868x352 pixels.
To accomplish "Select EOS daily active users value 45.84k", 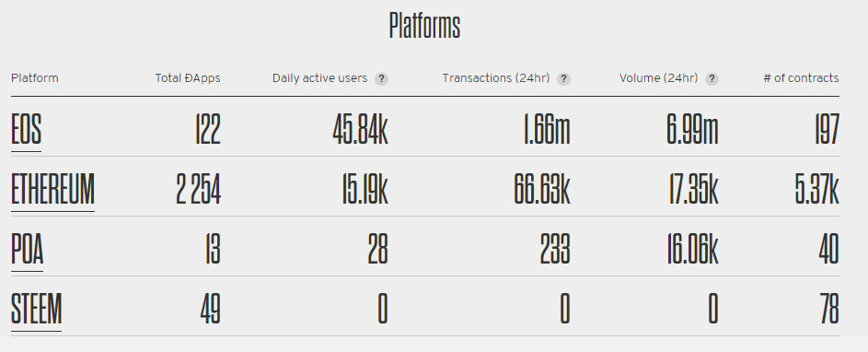I will click(361, 130).
